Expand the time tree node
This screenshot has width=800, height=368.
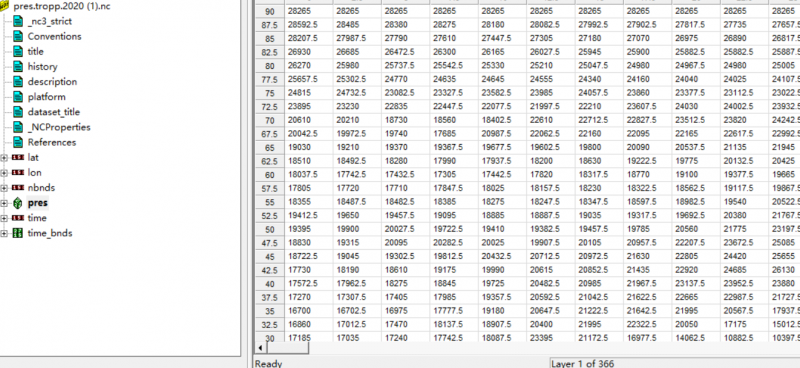[x=4, y=218]
